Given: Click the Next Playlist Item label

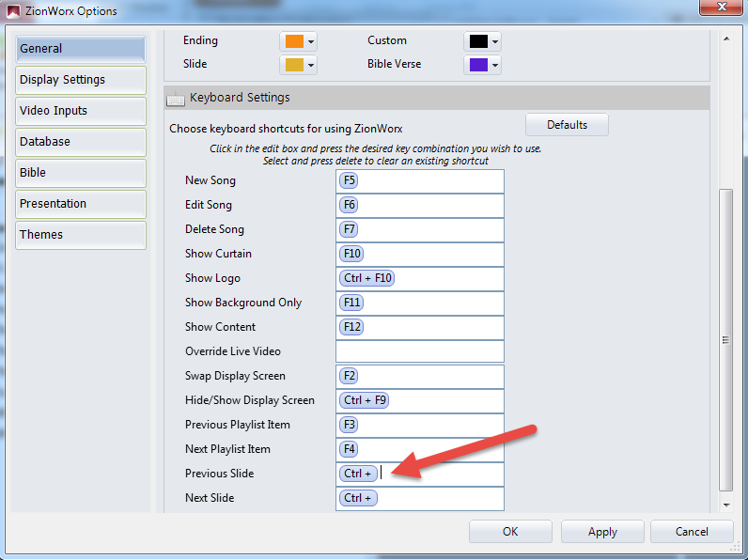Looking at the screenshot, I should [x=227, y=449].
